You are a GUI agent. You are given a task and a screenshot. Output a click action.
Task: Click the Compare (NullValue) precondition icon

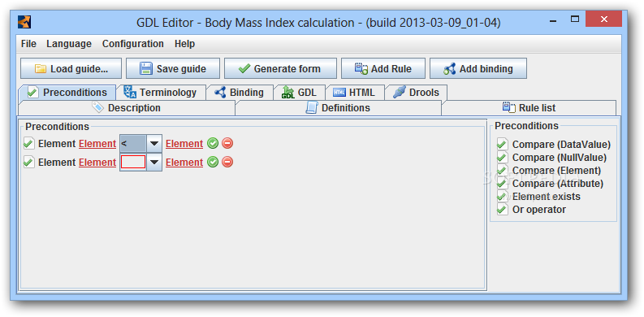click(x=502, y=157)
